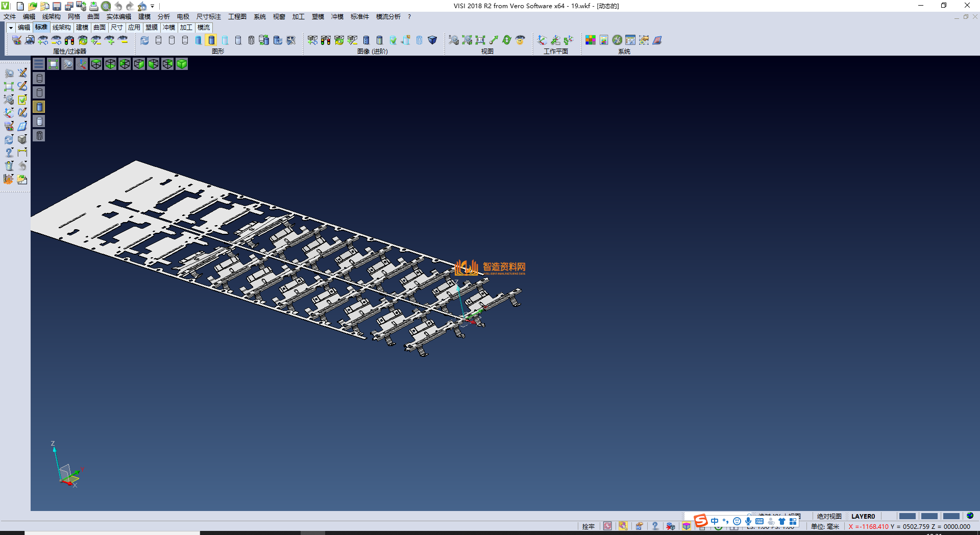Screen dimensions: 980x535
Task: Click the solid green cube view icon
Action: coord(182,64)
